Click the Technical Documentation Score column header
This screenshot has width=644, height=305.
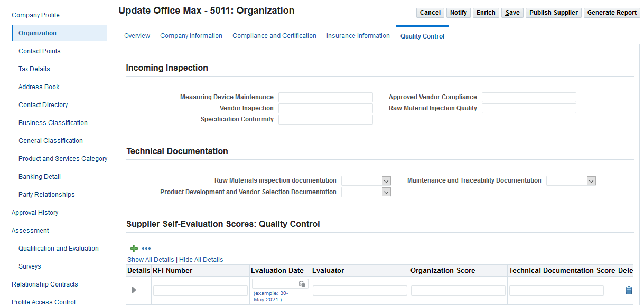coord(562,270)
